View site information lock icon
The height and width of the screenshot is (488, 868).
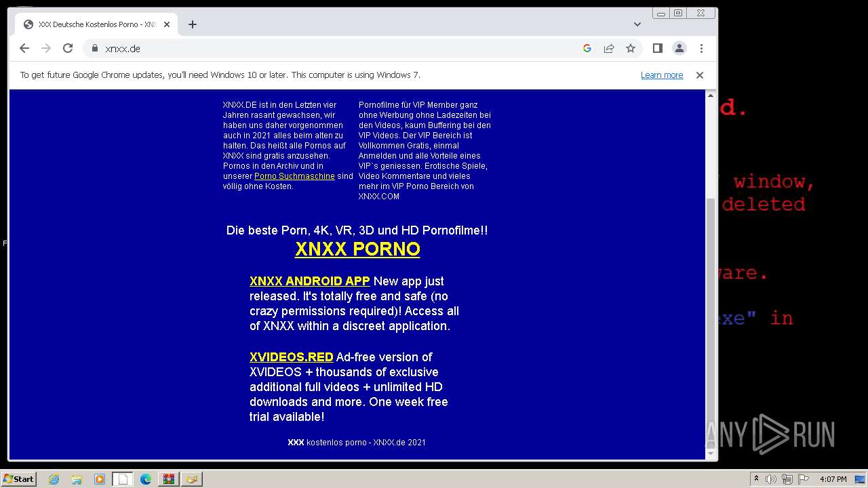tap(95, 48)
